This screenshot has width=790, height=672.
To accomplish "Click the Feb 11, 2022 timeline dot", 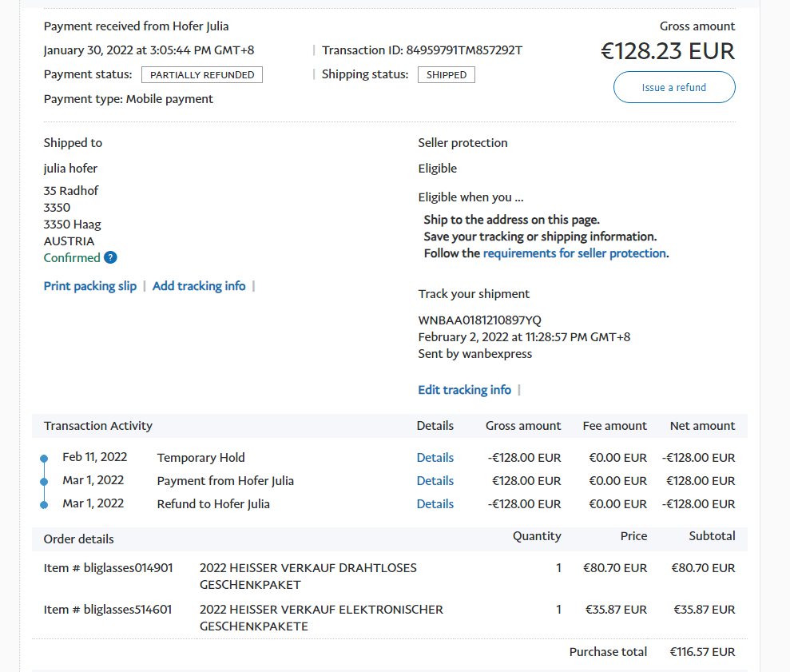I will pyautogui.click(x=44, y=459).
